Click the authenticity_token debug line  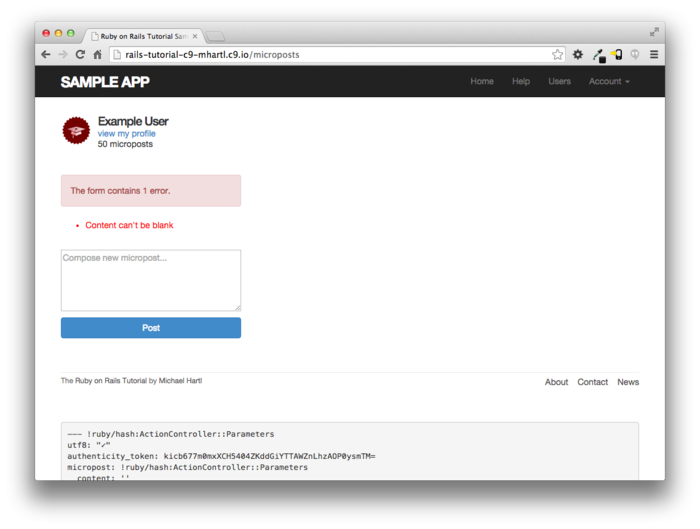[221, 456]
